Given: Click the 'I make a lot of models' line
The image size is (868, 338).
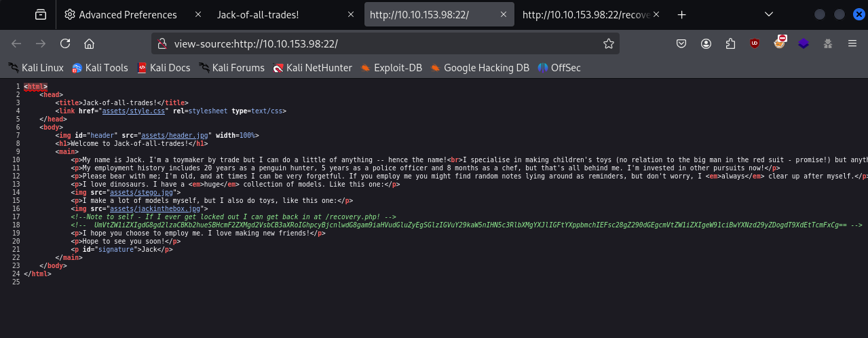Looking at the screenshot, I should click(212, 200).
